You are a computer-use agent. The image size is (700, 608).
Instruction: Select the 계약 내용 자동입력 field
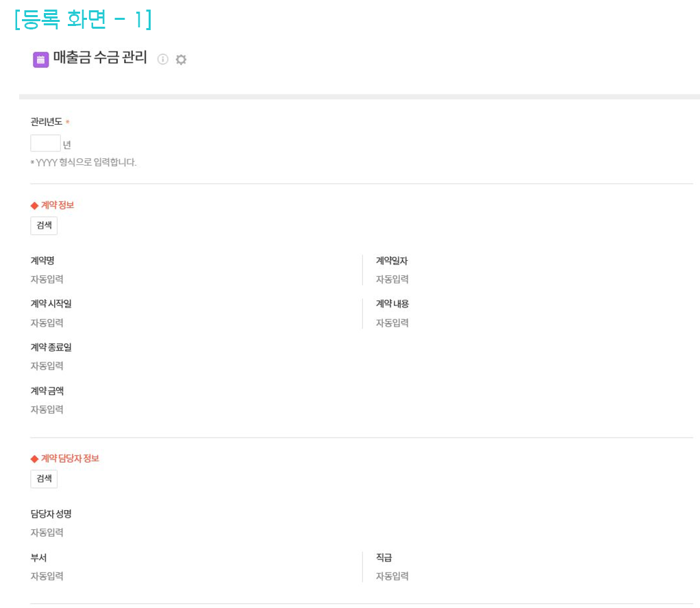click(x=392, y=323)
